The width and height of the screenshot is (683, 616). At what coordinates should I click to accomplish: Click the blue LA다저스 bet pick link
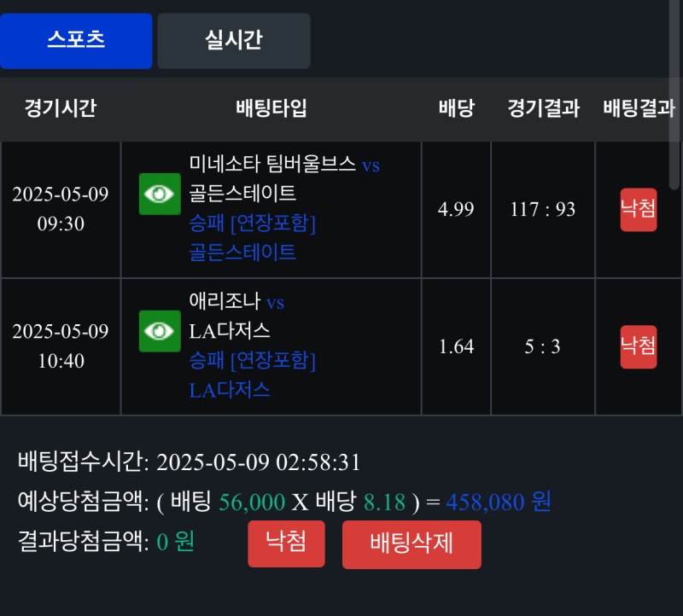click(x=230, y=390)
